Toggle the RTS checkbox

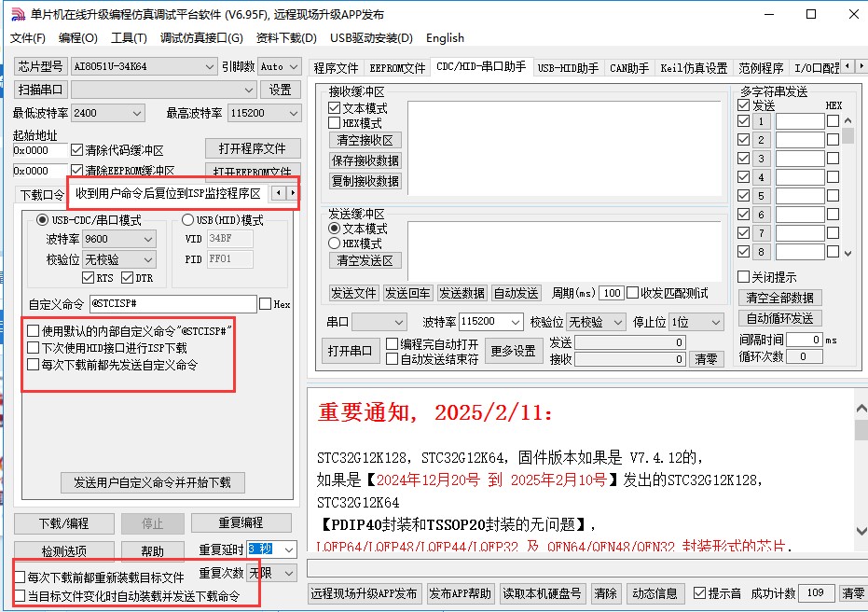[88, 277]
